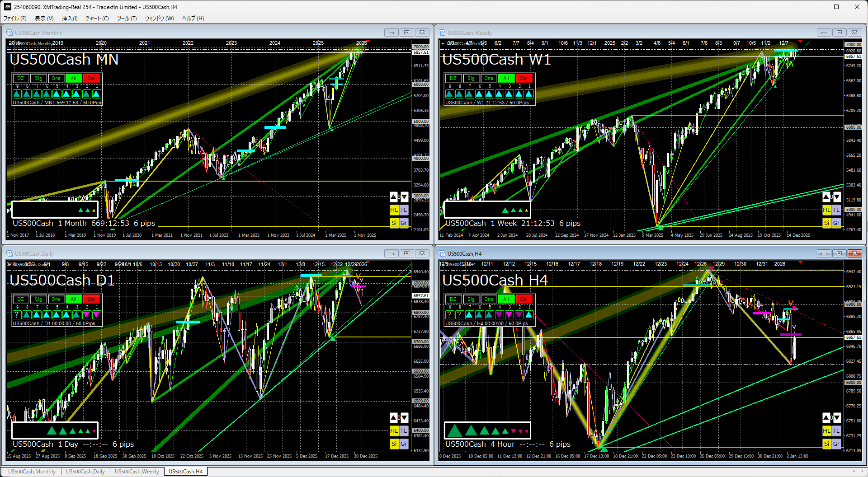Select the number 9 triangle in the MN panel
This screenshot has width=868, height=477.
coord(17,94)
